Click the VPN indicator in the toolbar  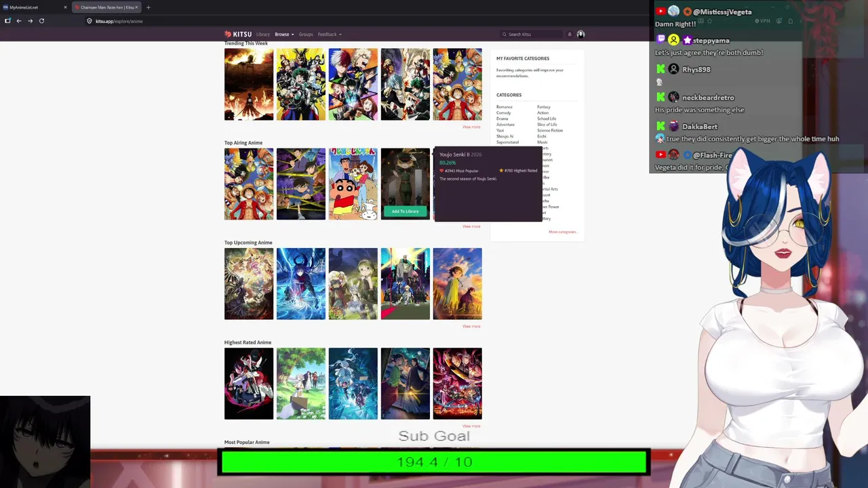coord(763,21)
